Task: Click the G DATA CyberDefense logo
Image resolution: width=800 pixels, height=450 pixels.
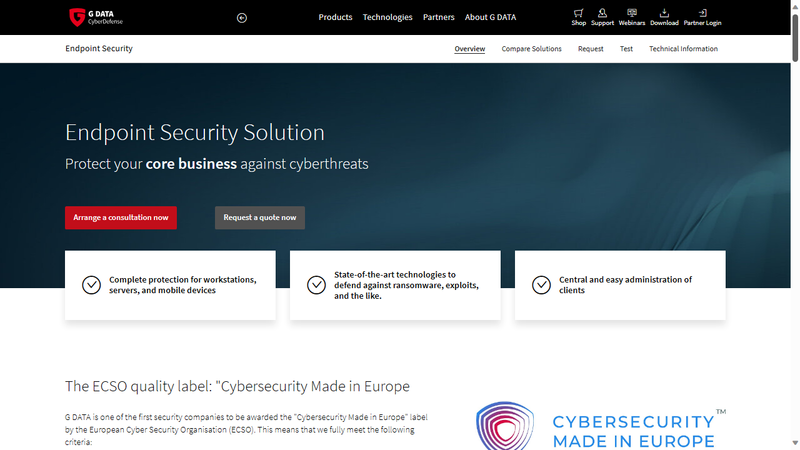Action: tap(96, 17)
